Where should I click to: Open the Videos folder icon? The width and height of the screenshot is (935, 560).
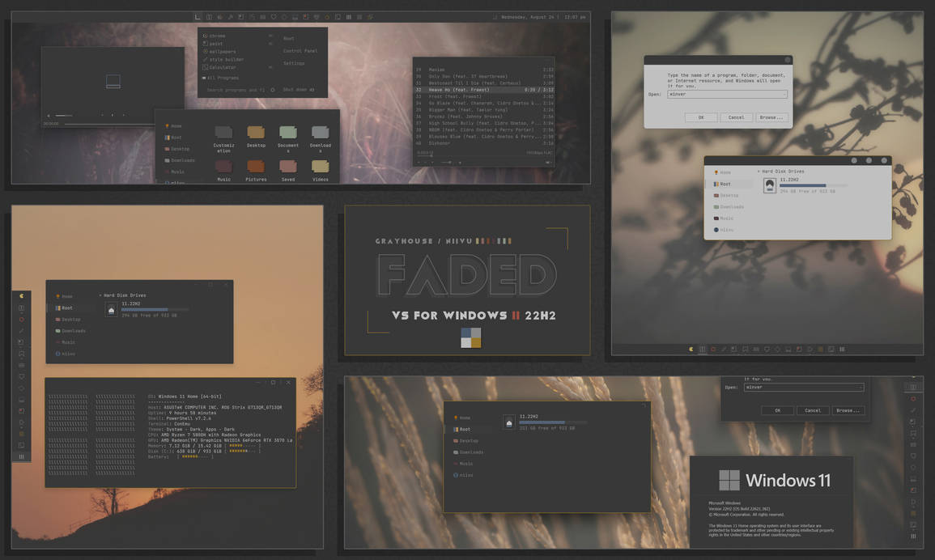coord(321,167)
